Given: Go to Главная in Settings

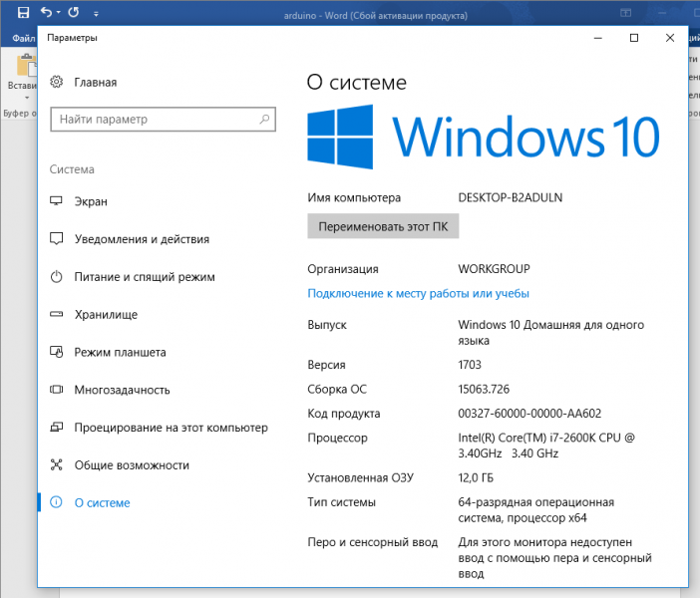Looking at the screenshot, I should coord(95,82).
